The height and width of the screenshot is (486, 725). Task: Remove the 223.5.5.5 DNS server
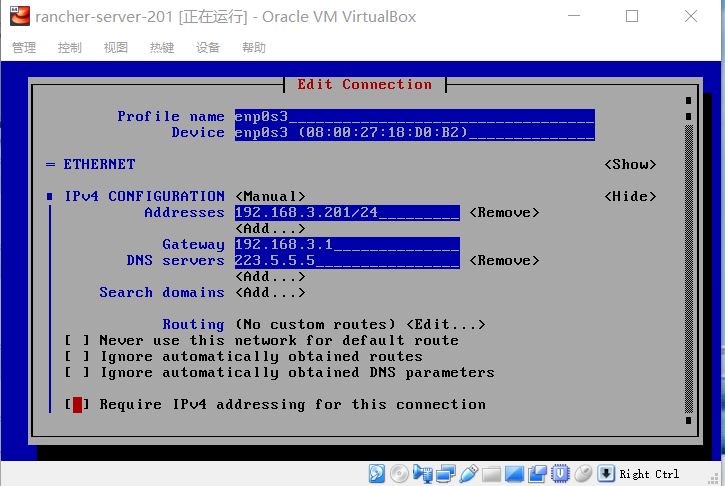504,261
